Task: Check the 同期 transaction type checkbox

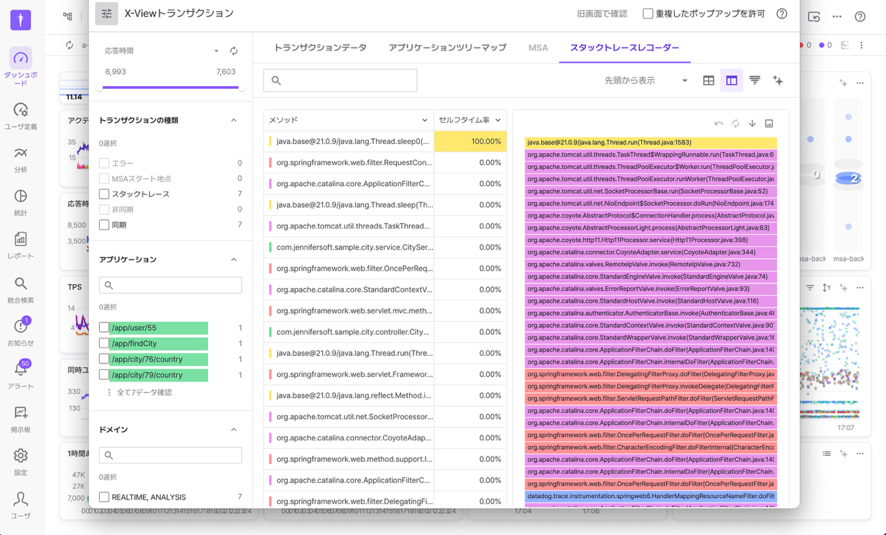Action: (104, 225)
